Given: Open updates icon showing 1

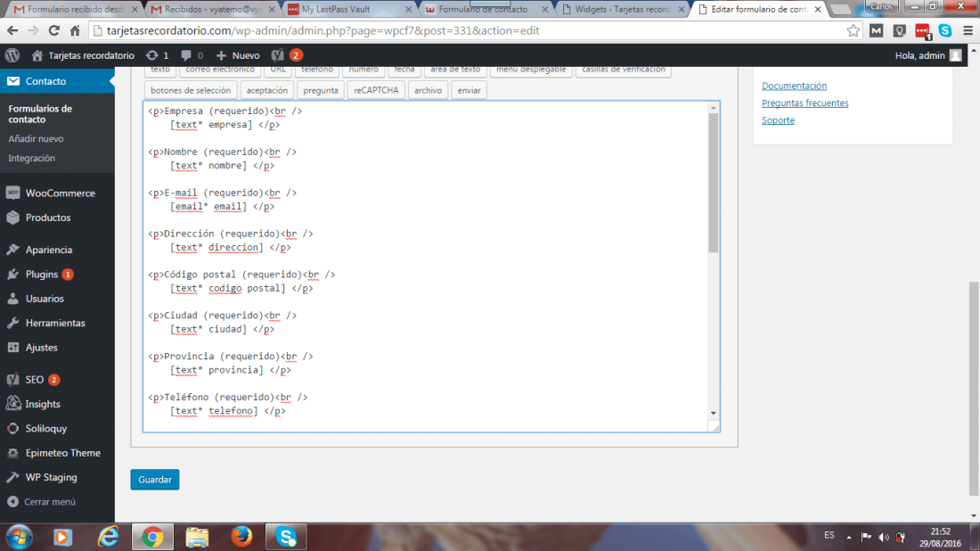Looking at the screenshot, I should (x=158, y=55).
